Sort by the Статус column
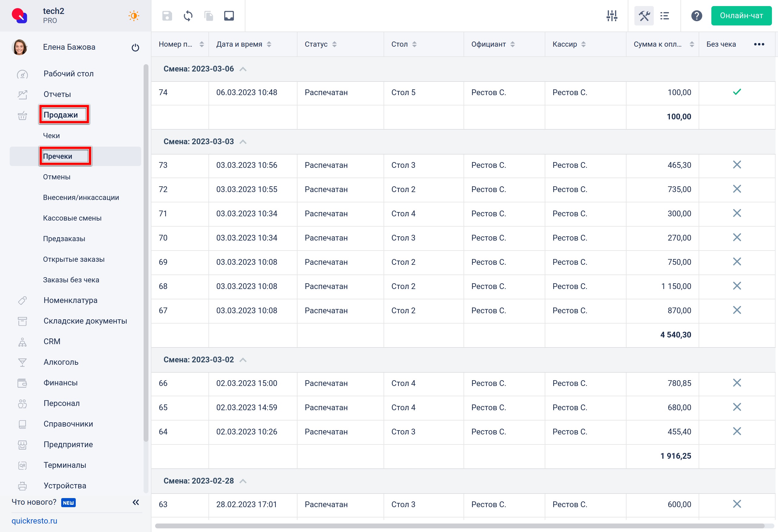Image resolution: width=778 pixels, height=532 pixels. point(334,44)
